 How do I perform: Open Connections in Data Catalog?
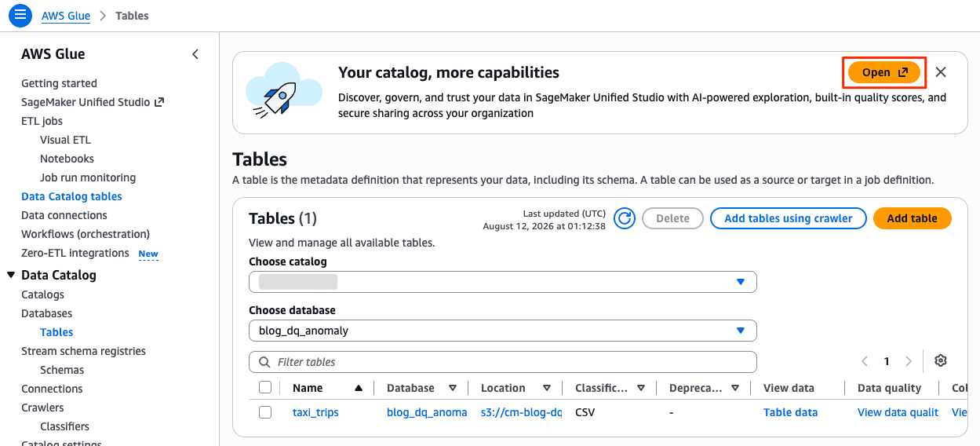tap(52, 389)
